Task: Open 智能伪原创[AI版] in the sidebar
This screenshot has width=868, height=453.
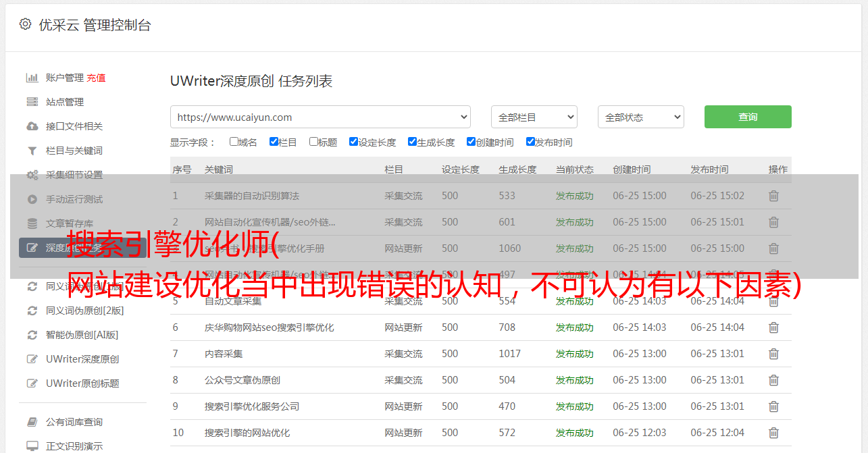Action: 82,335
